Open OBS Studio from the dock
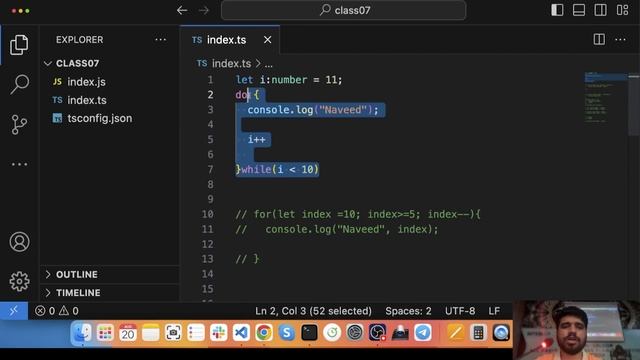The height and width of the screenshot is (360, 640). 377,333
